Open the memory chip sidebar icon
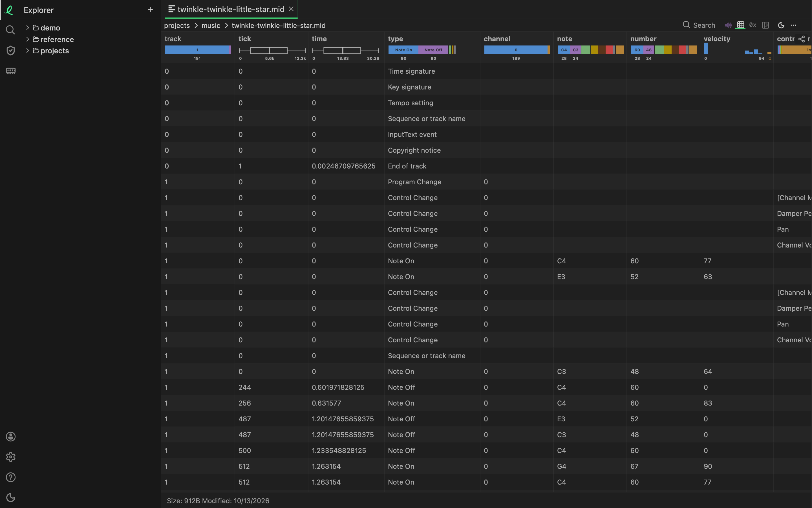812x508 pixels. pyautogui.click(x=10, y=71)
